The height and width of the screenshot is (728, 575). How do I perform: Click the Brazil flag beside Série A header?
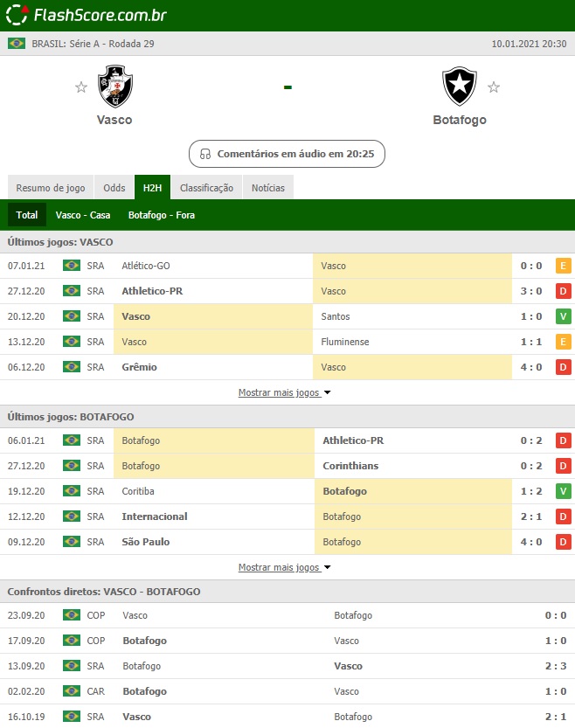coord(17,44)
